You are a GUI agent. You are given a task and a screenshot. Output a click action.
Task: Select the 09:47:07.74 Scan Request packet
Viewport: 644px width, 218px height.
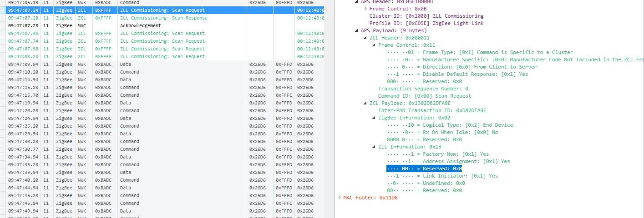point(162,41)
